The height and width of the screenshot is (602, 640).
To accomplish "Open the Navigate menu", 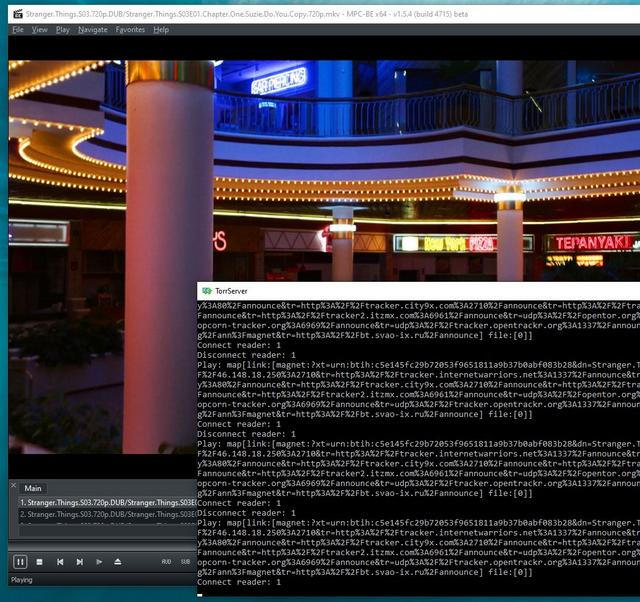I will [x=93, y=30].
